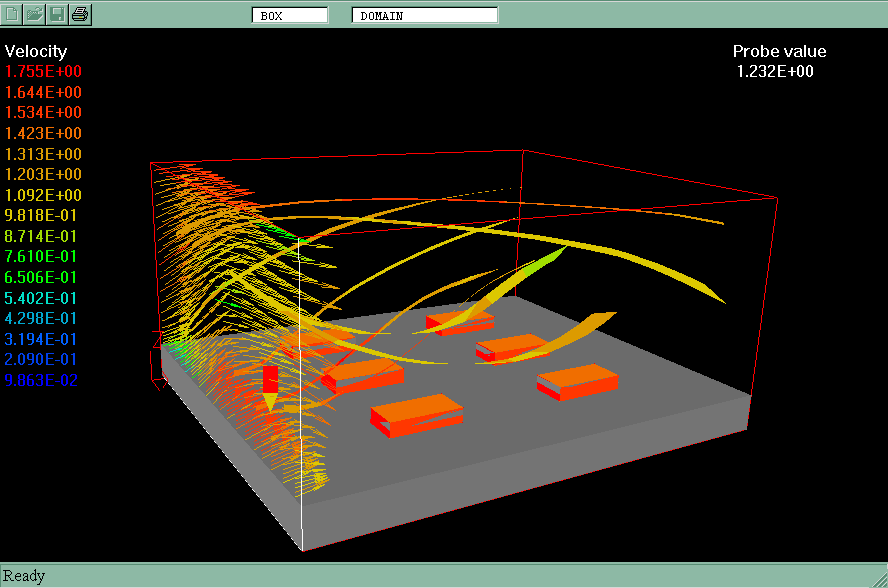Viewport: 888px width, 588px height.
Task: Click the blue 2.090E-01 legend entry
Action: pos(44,359)
